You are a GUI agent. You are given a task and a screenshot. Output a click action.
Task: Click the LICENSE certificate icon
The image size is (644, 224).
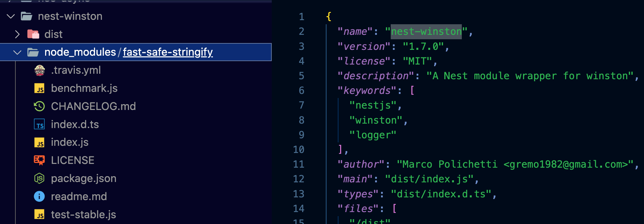pyautogui.click(x=40, y=160)
